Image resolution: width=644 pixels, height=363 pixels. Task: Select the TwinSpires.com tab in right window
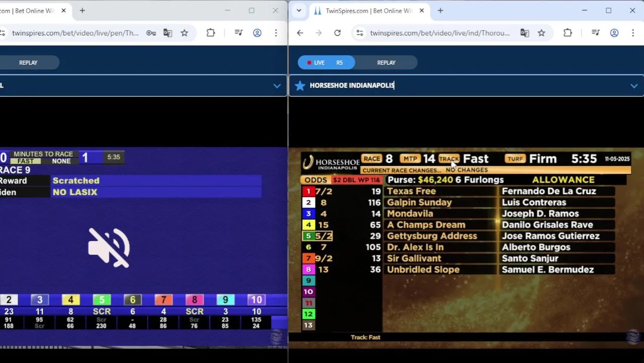(368, 11)
